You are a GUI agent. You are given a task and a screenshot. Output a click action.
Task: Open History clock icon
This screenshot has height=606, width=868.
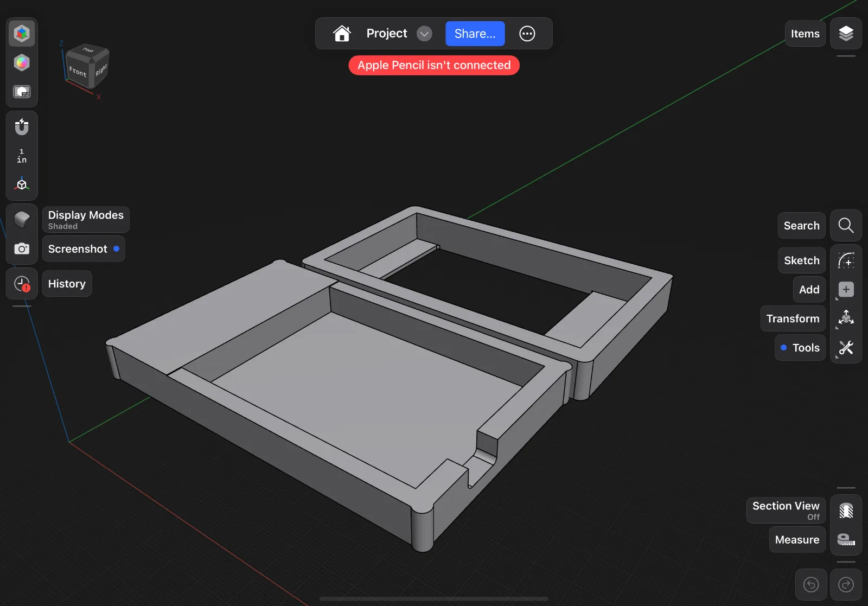tap(22, 284)
